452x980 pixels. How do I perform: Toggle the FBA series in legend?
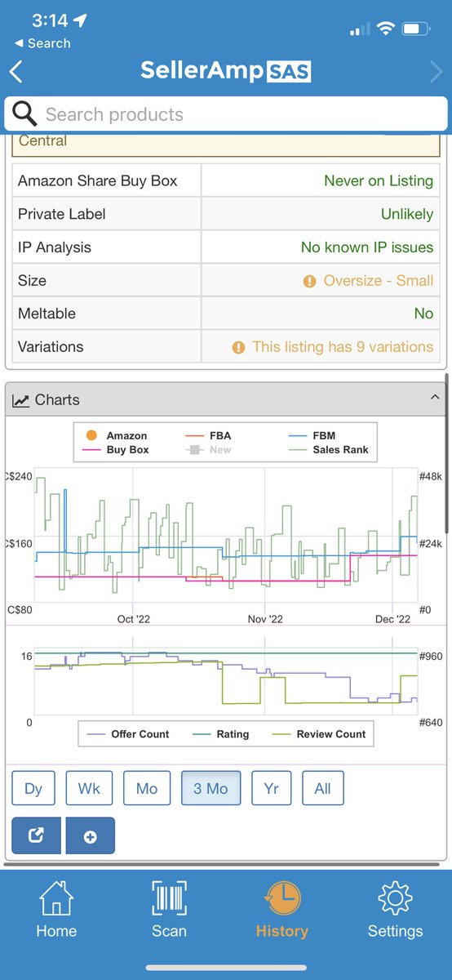pyautogui.click(x=209, y=436)
